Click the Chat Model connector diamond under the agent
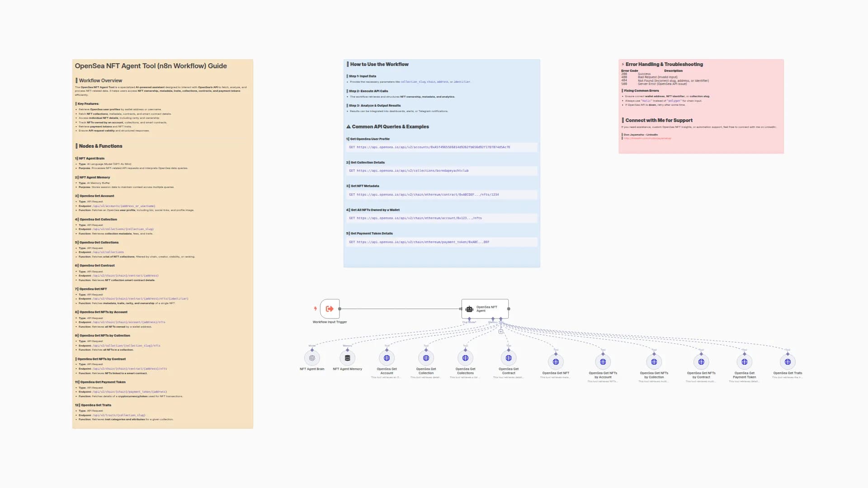Viewport: 868px width, 488px height. point(469,319)
